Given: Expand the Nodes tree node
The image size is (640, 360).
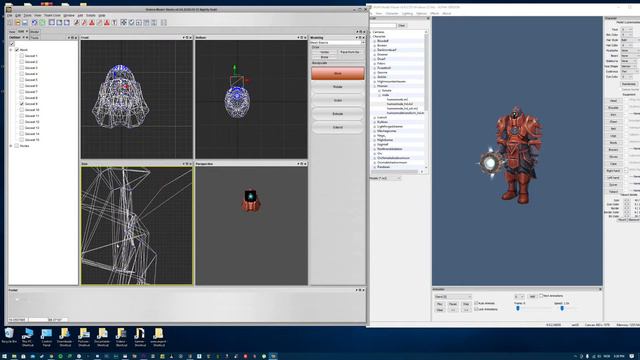Looking at the screenshot, I should [x=11, y=146].
